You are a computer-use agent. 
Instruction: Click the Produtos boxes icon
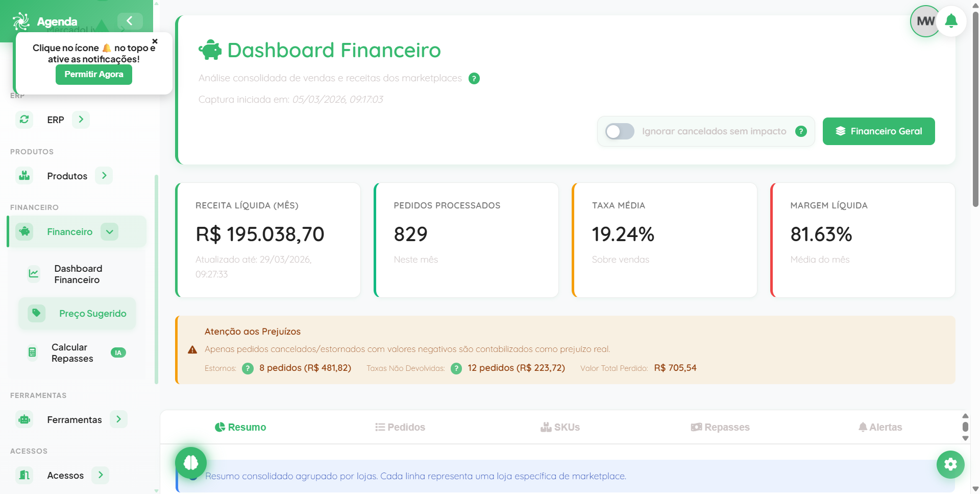24,176
